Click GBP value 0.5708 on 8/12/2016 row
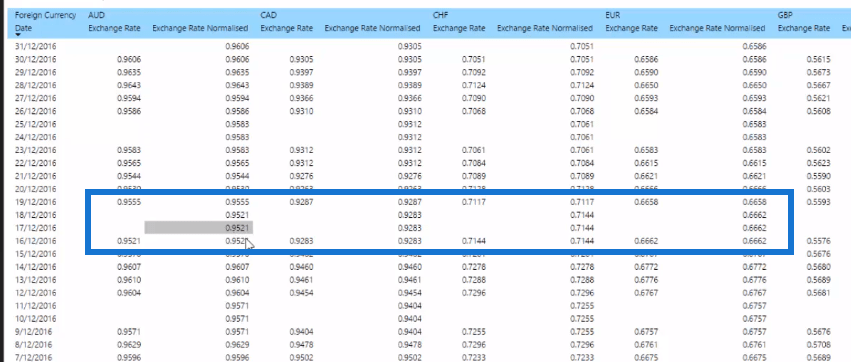This screenshot has width=851, height=362. [818, 345]
